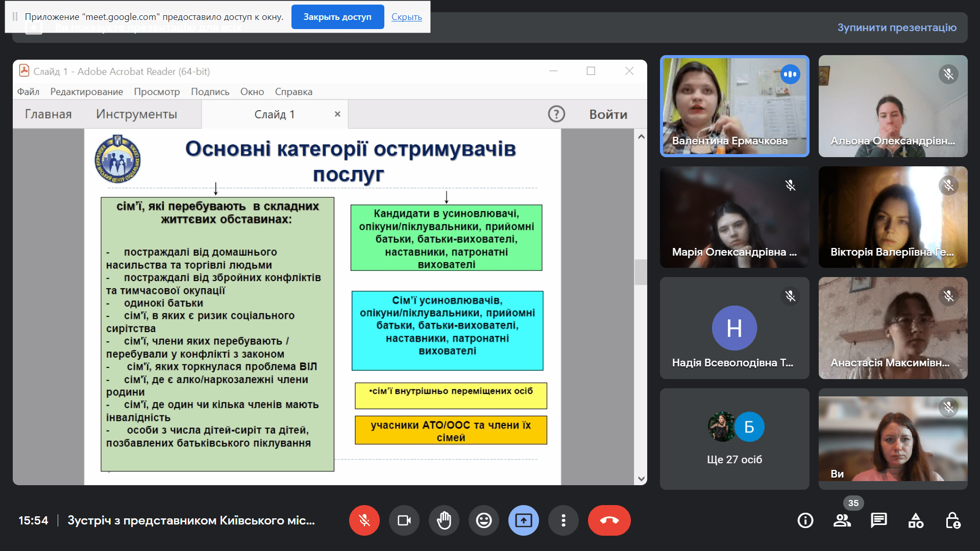
Task: Click the Скрыть link
Action: 406,17
